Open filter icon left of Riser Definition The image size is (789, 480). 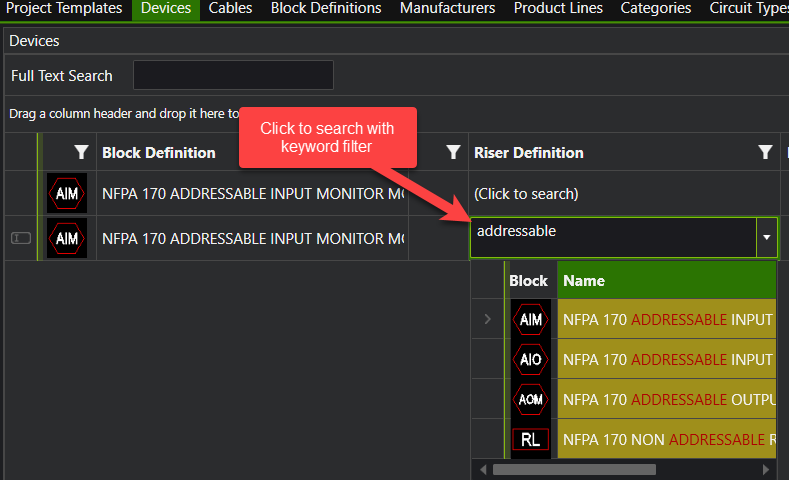point(453,153)
